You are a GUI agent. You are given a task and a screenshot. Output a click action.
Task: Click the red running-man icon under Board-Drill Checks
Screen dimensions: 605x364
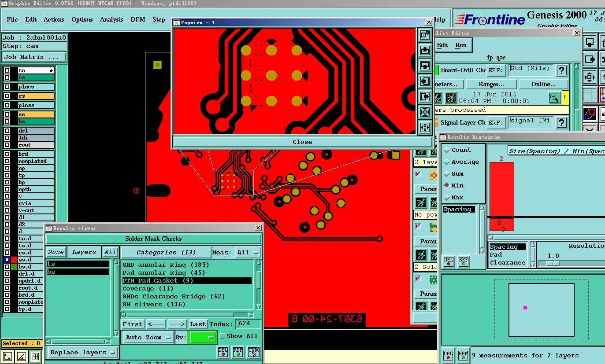450,97
